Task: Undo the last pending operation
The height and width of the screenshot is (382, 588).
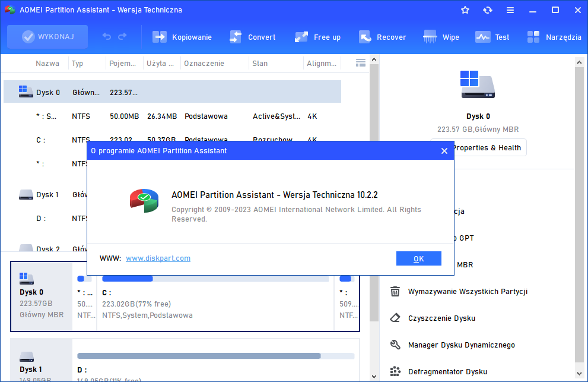Action: click(x=106, y=36)
